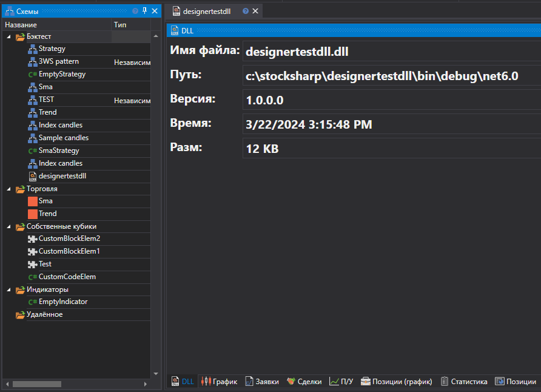Image resolution: width=541 pixels, height=392 pixels.
Task: Select the Sample candles scheme
Action: [64, 138]
